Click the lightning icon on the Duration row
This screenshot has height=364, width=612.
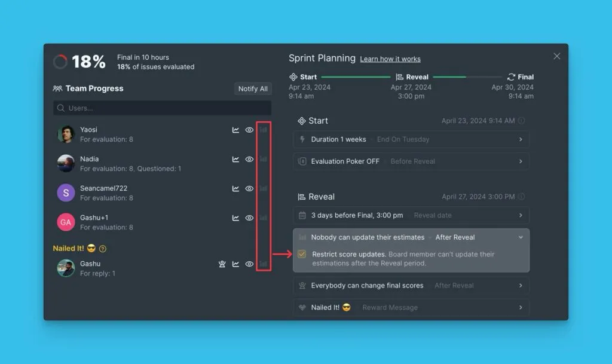tap(302, 139)
